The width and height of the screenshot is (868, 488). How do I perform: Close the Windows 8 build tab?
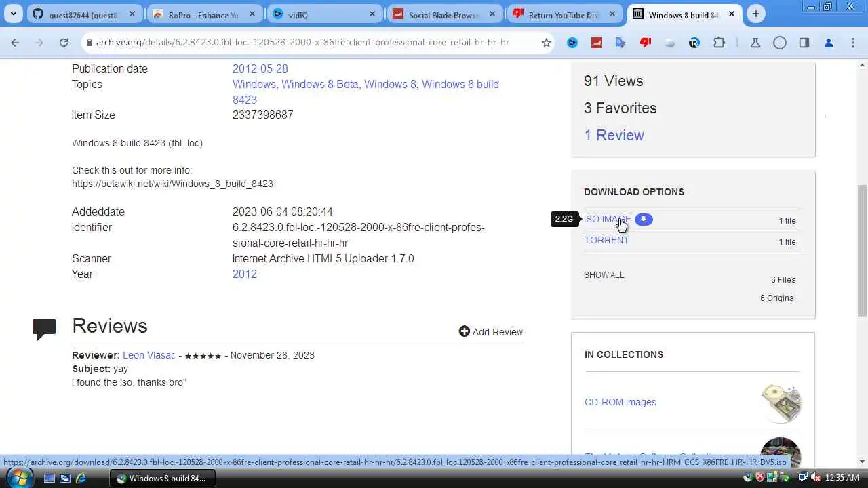click(732, 14)
